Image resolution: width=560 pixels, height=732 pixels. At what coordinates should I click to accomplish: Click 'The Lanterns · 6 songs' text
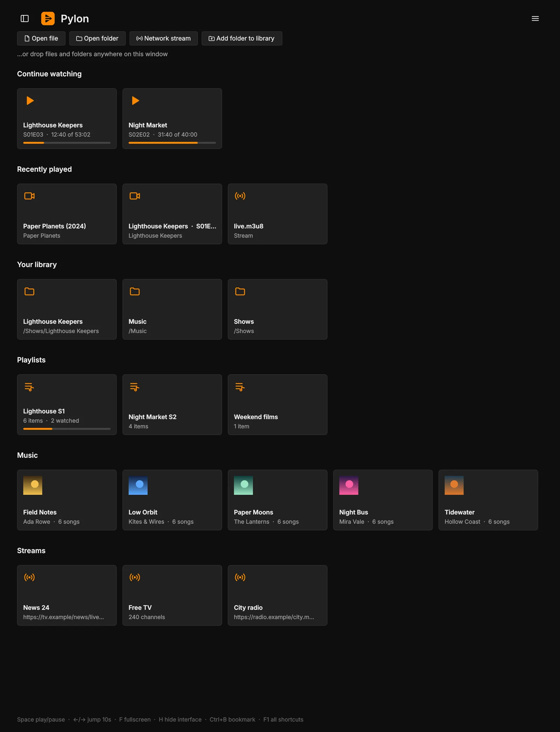coord(266,522)
